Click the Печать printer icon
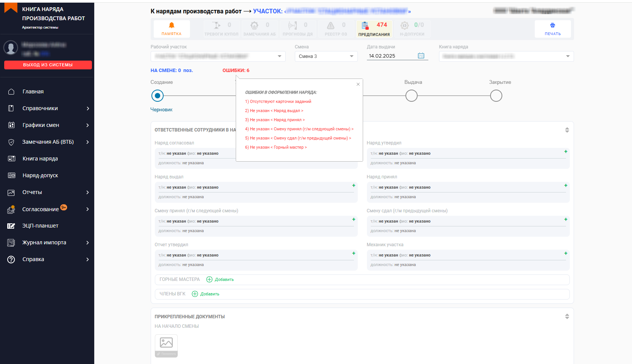632x364 pixels. coord(552,29)
